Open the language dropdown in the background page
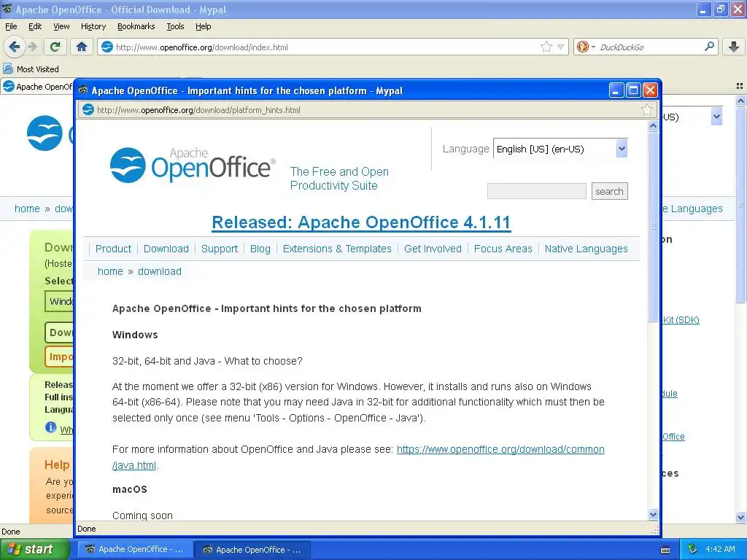This screenshot has width=747, height=560. coord(716,117)
